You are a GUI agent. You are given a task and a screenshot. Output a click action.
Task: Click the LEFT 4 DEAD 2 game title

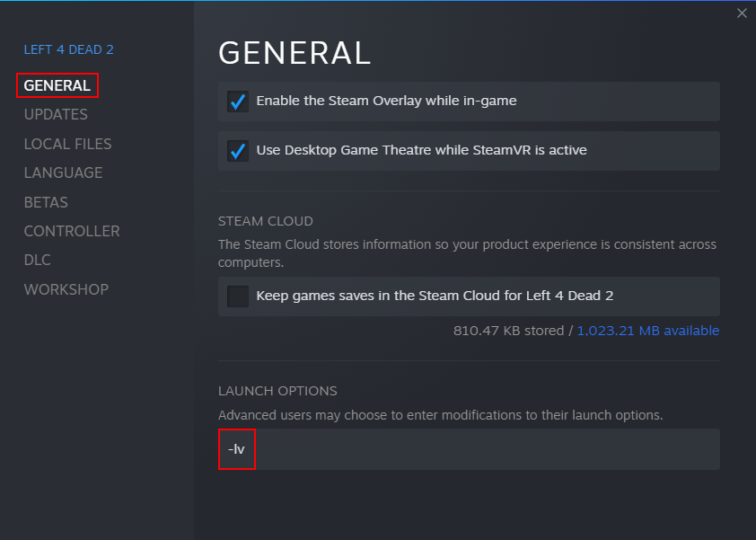68,49
